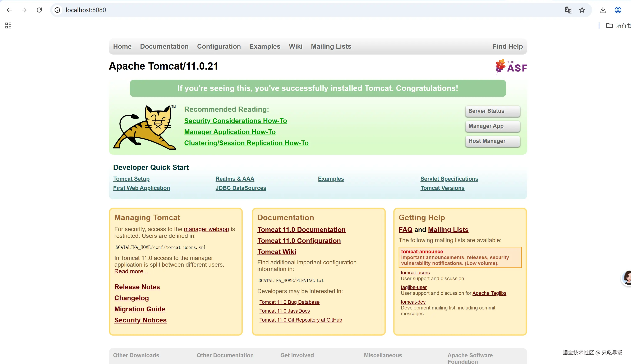Open the Examples nav menu item
This screenshot has width=631, height=364.
265,47
